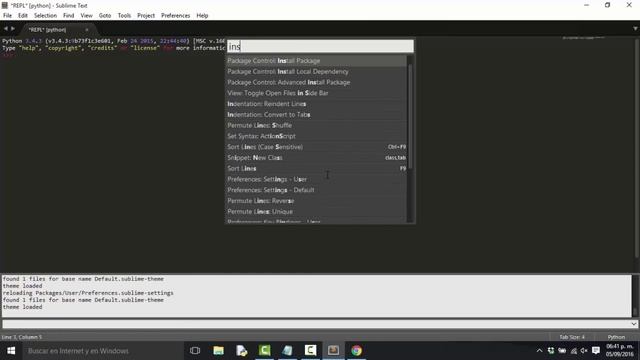Open the Preferences menu

tap(176, 16)
